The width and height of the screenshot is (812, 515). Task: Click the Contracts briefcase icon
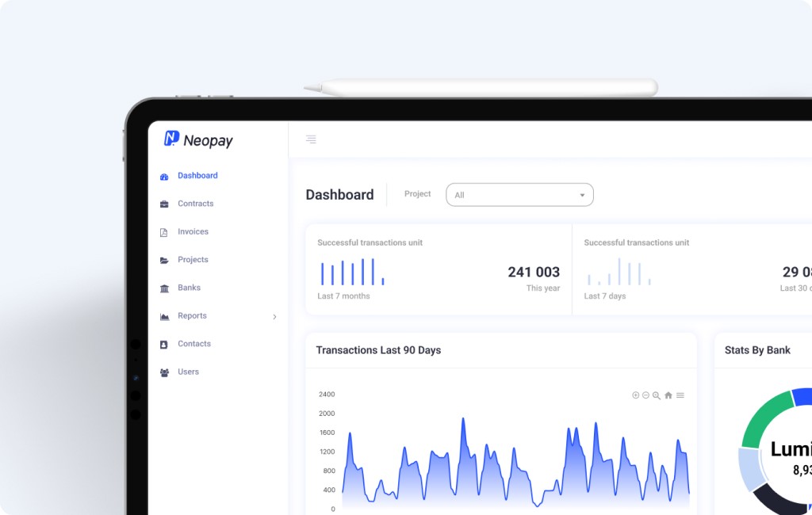[x=164, y=204]
